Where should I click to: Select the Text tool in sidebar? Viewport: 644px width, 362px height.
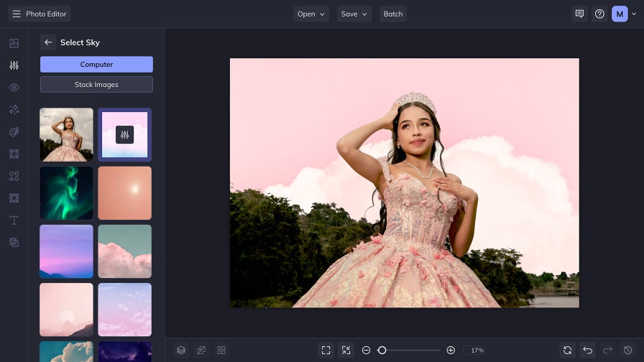pyautogui.click(x=14, y=221)
